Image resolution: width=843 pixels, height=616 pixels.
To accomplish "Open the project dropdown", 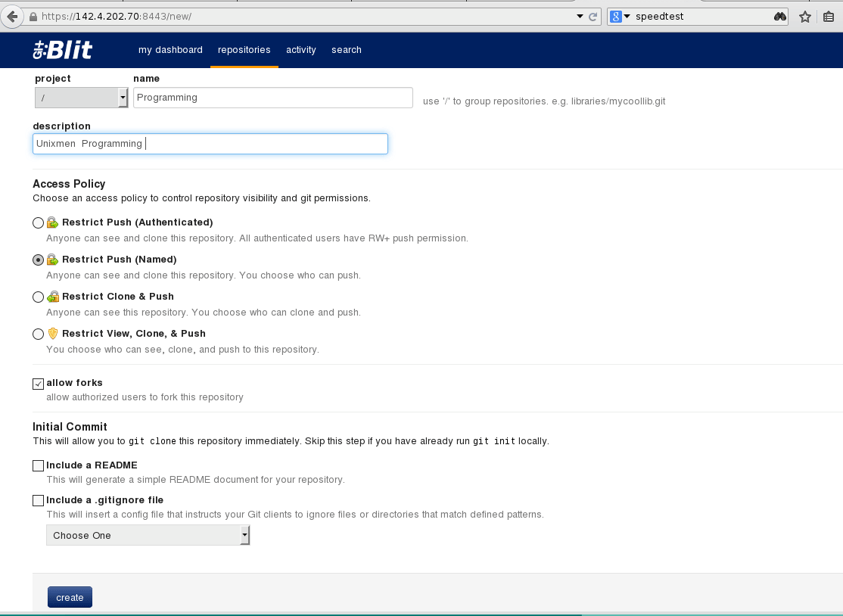I will pos(82,98).
